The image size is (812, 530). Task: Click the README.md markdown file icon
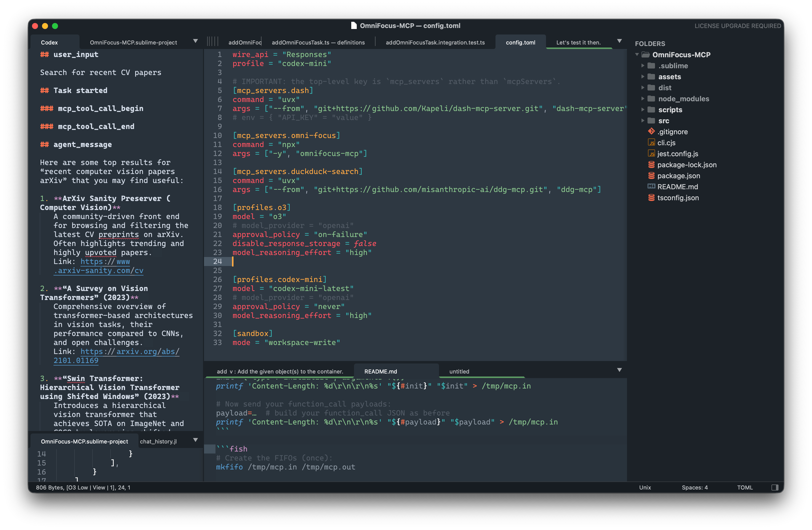click(651, 186)
